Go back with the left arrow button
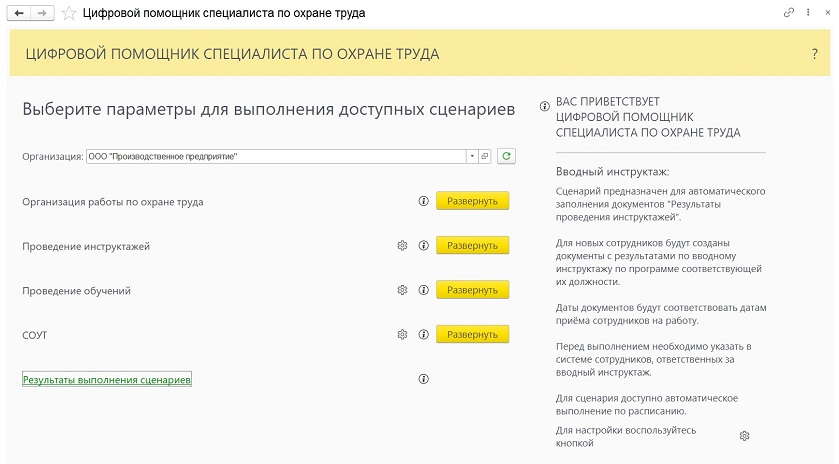This screenshot has height=464, width=839. 19,13
